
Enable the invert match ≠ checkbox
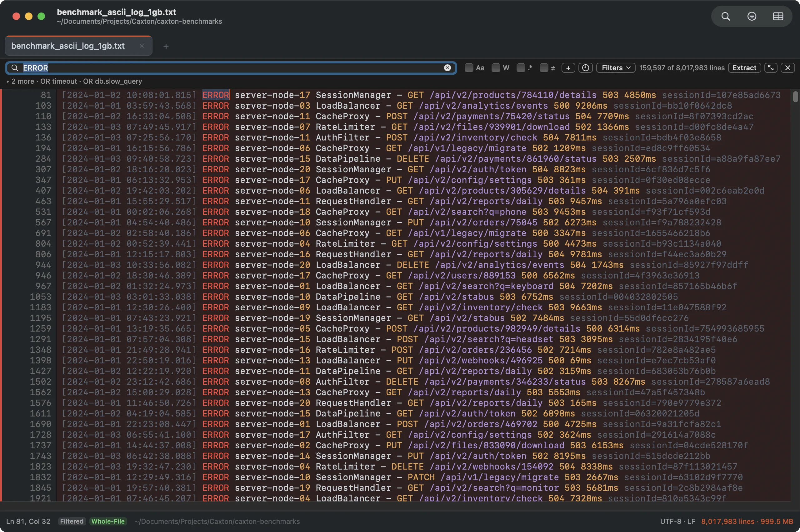coord(544,68)
